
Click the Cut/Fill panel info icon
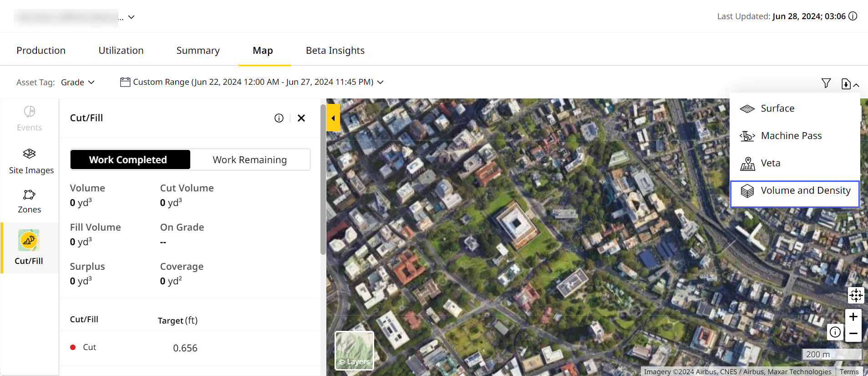pyautogui.click(x=279, y=118)
